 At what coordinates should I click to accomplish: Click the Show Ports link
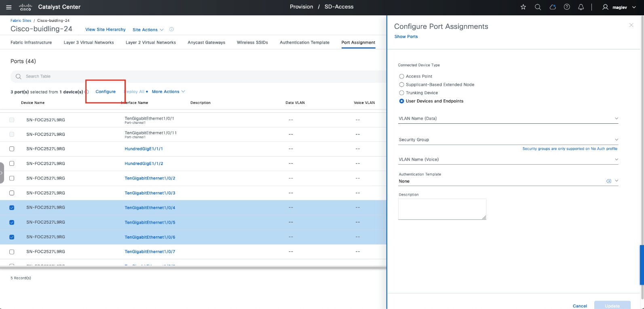(406, 37)
